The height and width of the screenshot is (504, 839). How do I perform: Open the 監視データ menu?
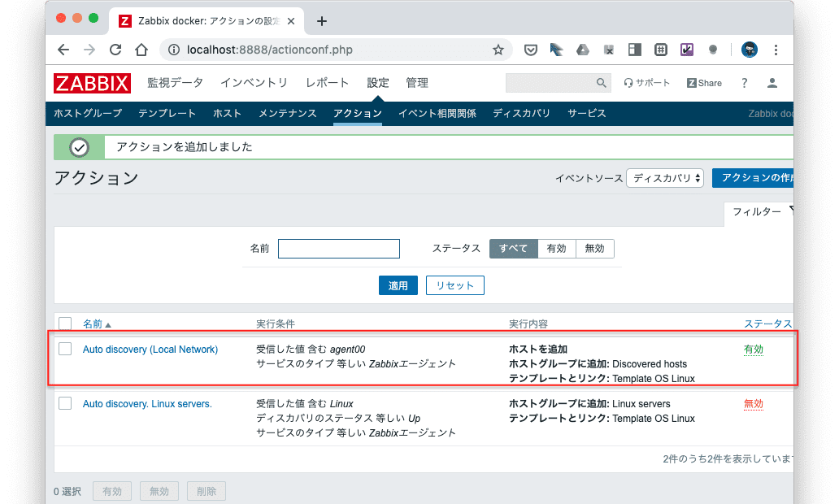(x=175, y=83)
